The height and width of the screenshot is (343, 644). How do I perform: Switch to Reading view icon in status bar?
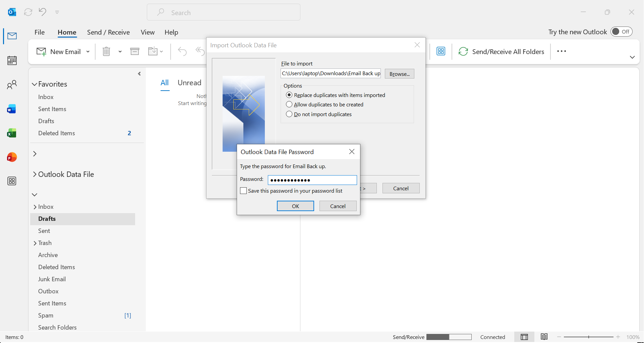point(544,337)
